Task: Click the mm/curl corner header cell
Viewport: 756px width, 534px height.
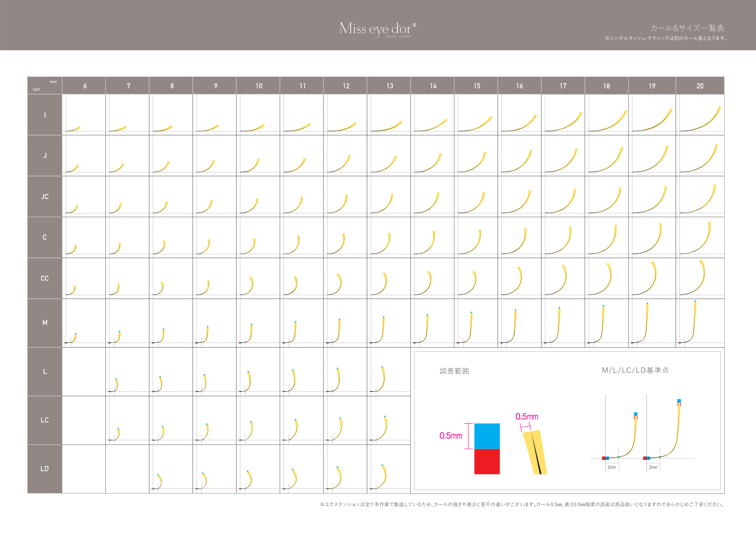Action: tap(45, 85)
